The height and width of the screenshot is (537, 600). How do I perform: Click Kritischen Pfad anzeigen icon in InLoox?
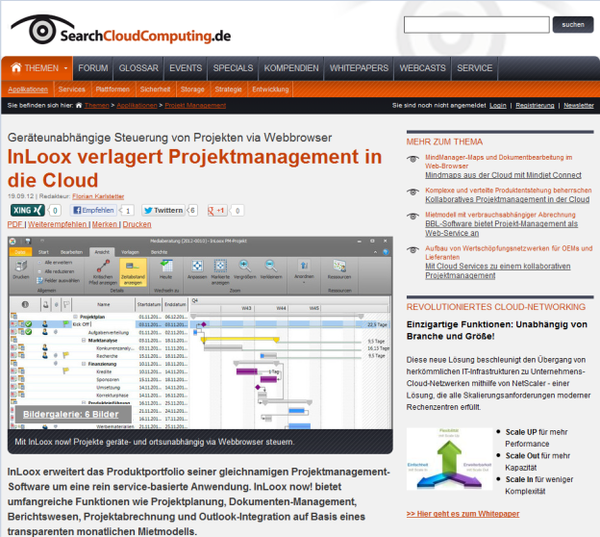[103, 266]
